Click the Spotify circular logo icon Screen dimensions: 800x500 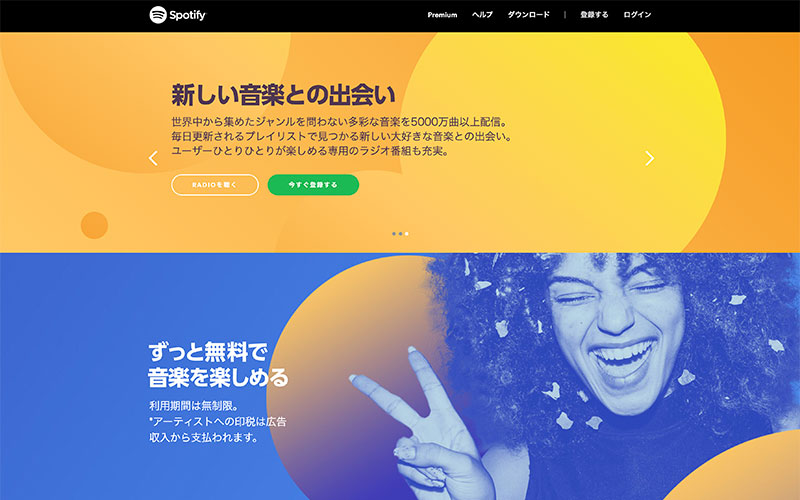(x=158, y=15)
